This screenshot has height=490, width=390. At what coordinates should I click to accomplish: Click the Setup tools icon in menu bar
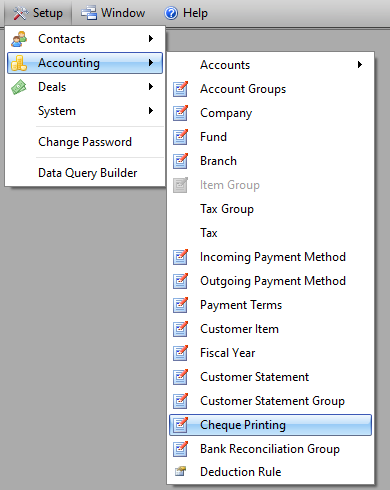coord(20,13)
